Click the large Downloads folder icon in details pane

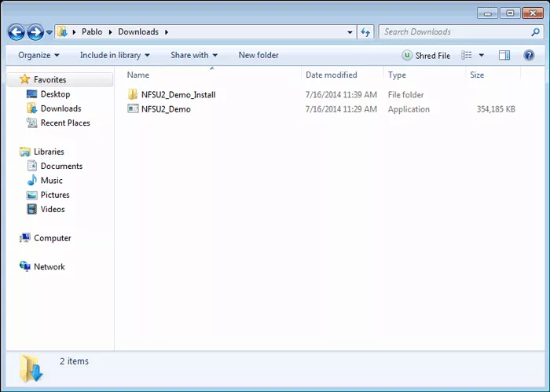31,368
